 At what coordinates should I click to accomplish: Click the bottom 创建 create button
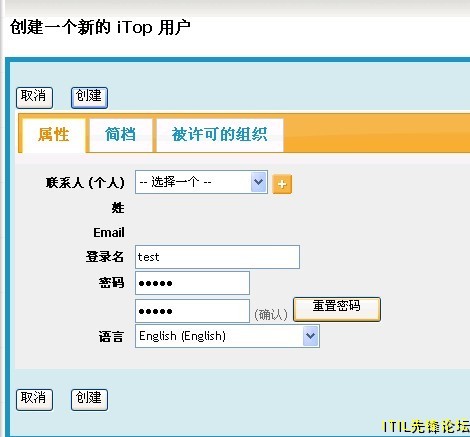coord(89,399)
